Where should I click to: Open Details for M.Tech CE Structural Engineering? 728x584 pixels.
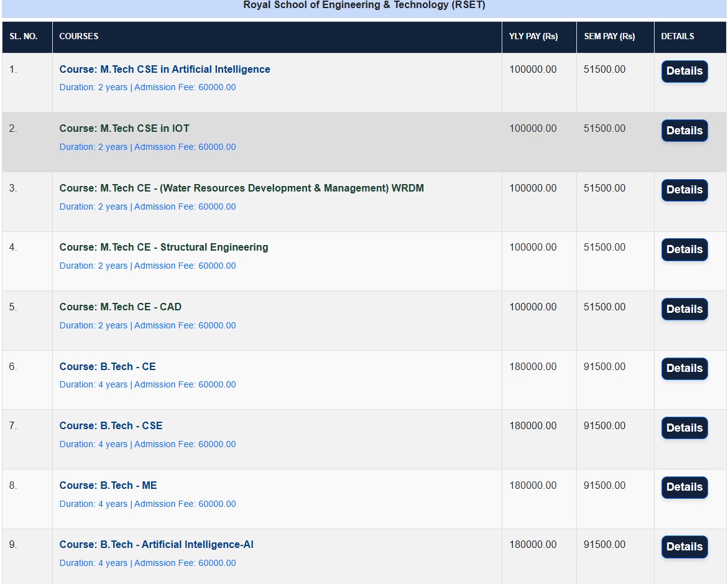(x=684, y=249)
